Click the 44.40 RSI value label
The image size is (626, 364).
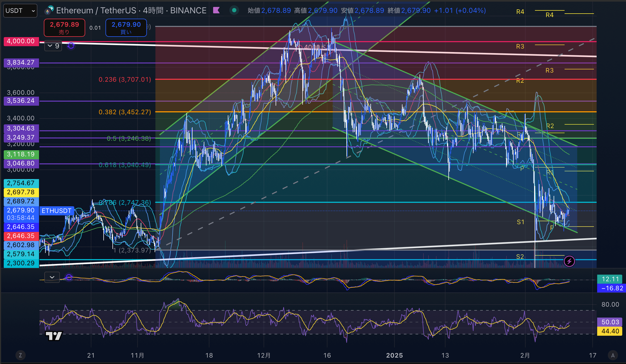(x=610, y=331)
